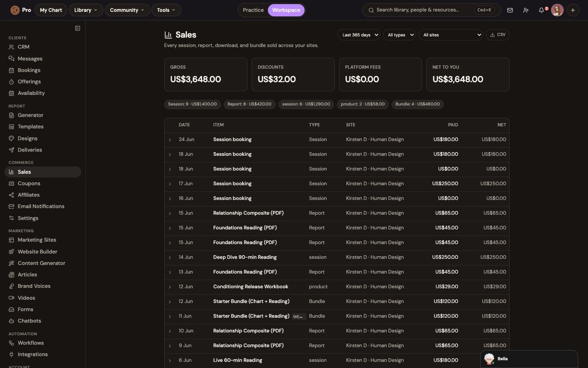This screenshot has width=588, height=368.
Task: Open Brand Voices
Action: 42,286
